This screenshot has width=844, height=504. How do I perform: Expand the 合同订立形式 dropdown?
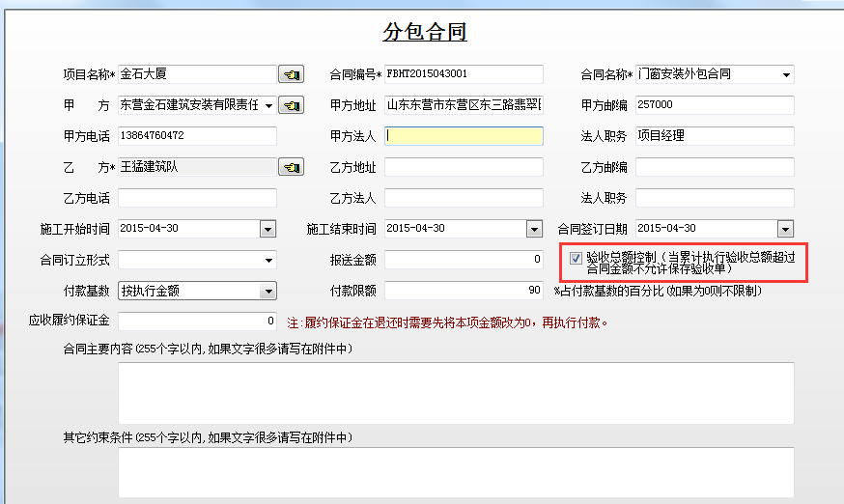pyautogui.click(x=267, y=261)
